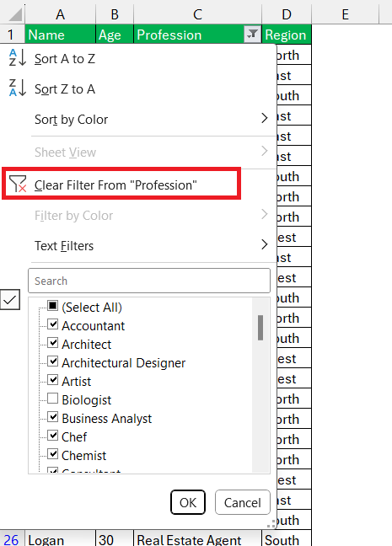The image size is (392, 546).
Task: Toggle the (Select All) checkbox
Action: coord(52,306)
